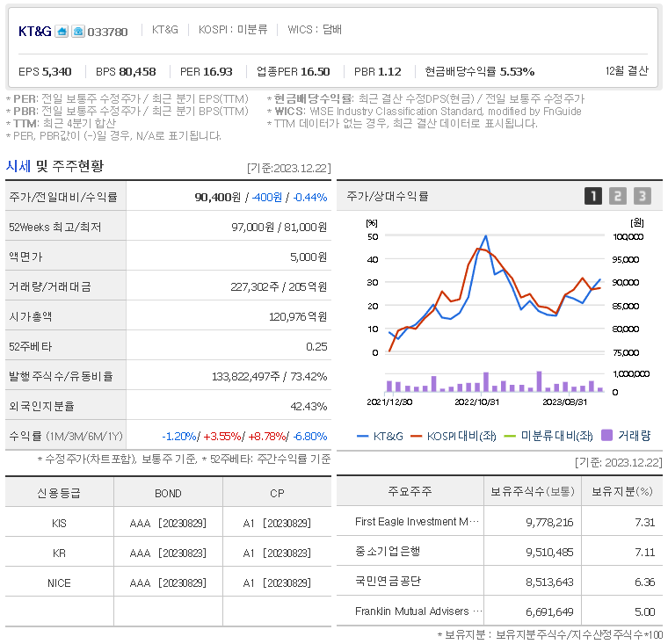
Task: Click the -0.44% daily return value
Action: 310,197
